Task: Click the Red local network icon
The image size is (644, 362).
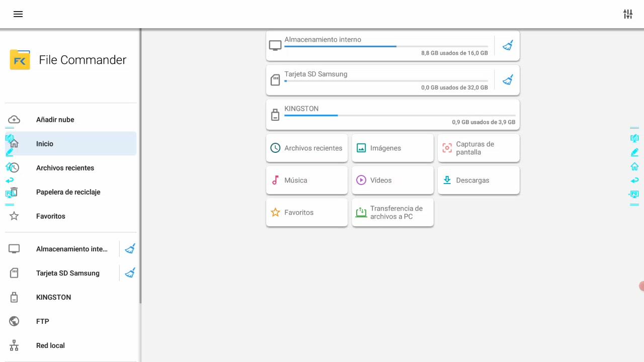Action: tap(14, 345)
